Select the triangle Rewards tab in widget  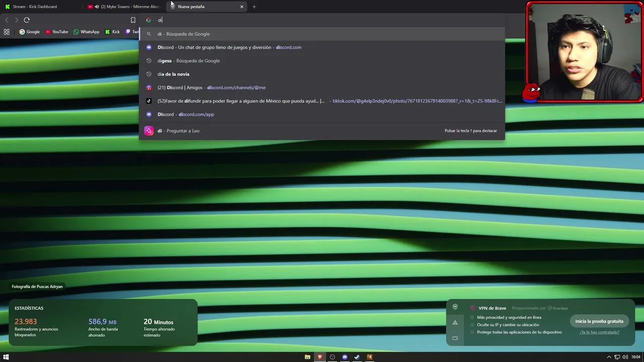pos(455,323)
